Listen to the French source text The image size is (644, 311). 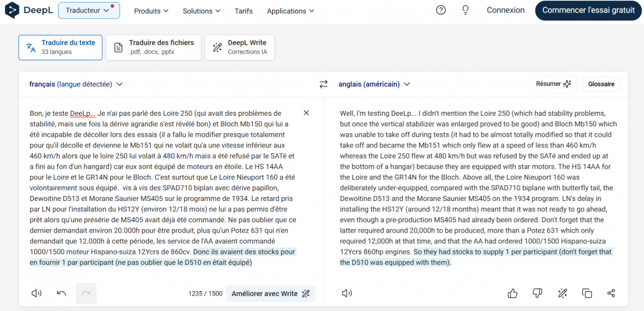click(x=37, y=294)
